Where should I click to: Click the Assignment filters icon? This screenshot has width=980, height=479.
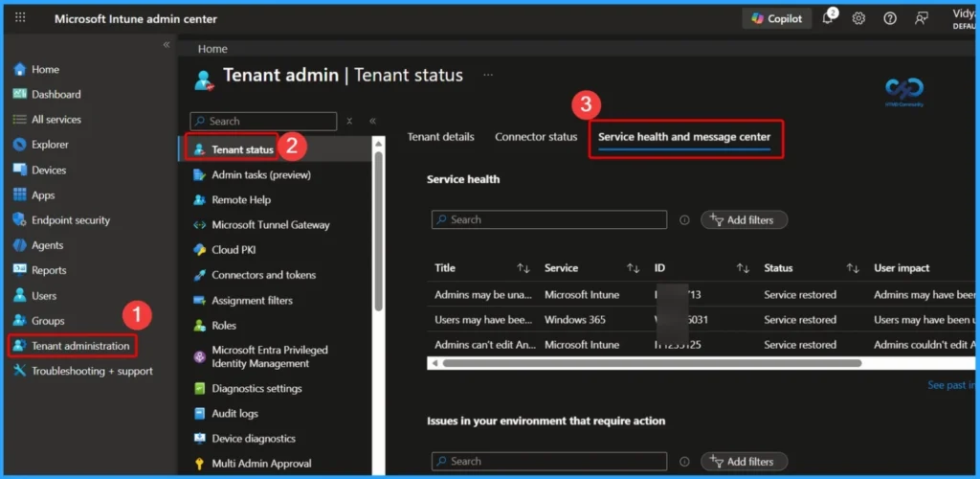tap(199, 301)
